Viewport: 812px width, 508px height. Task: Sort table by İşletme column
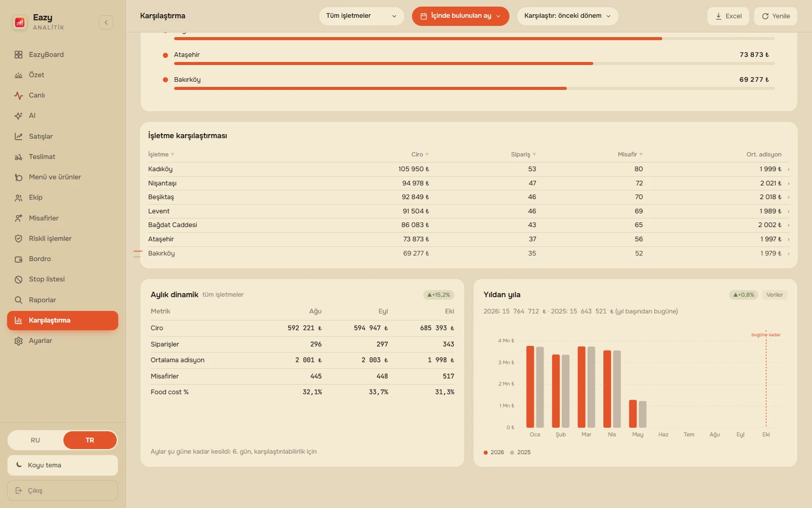(x=161, y=154)
